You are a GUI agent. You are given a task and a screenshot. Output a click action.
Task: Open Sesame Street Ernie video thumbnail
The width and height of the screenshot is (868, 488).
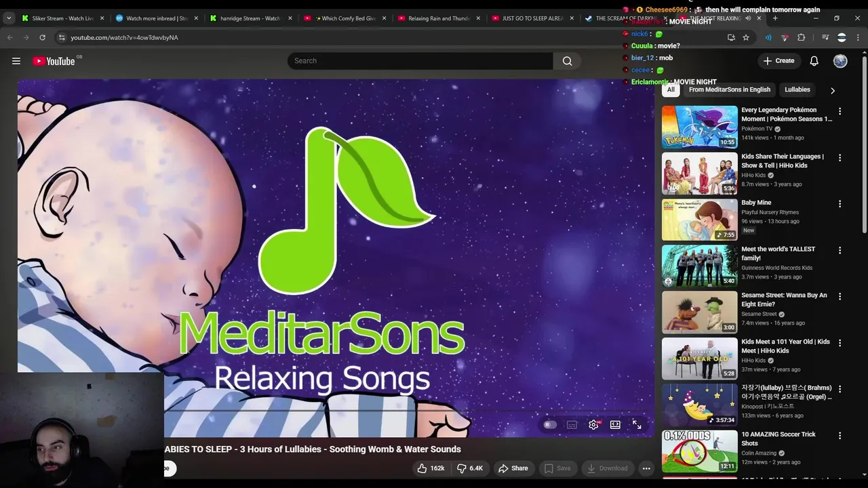coord(699,312)
